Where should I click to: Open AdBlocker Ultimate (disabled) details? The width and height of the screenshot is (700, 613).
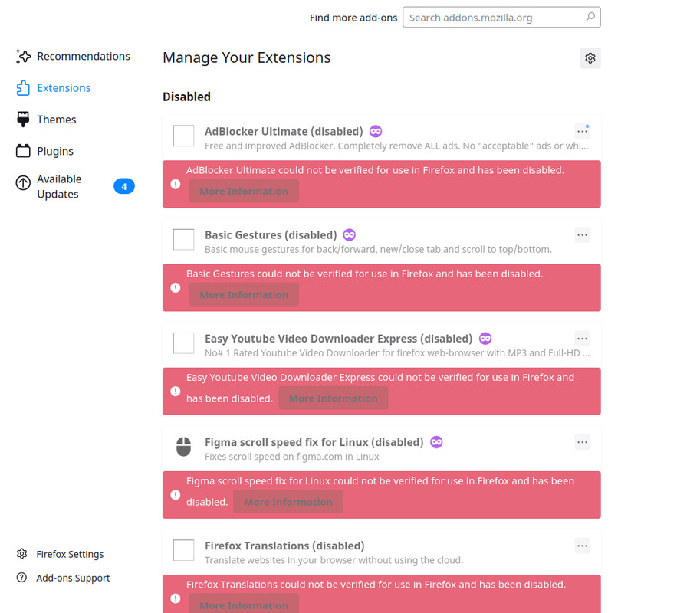[x=284, y=132]
